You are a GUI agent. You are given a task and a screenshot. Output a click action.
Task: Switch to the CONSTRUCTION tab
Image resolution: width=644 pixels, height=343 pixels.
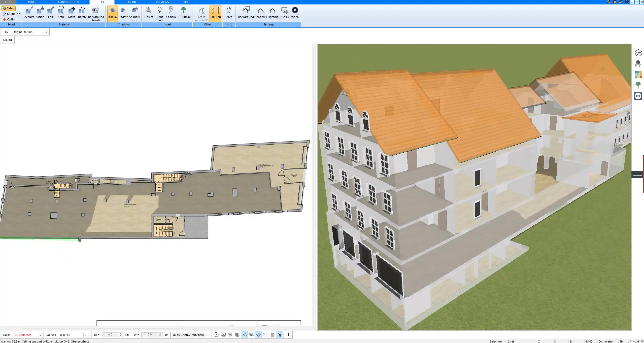68,2
